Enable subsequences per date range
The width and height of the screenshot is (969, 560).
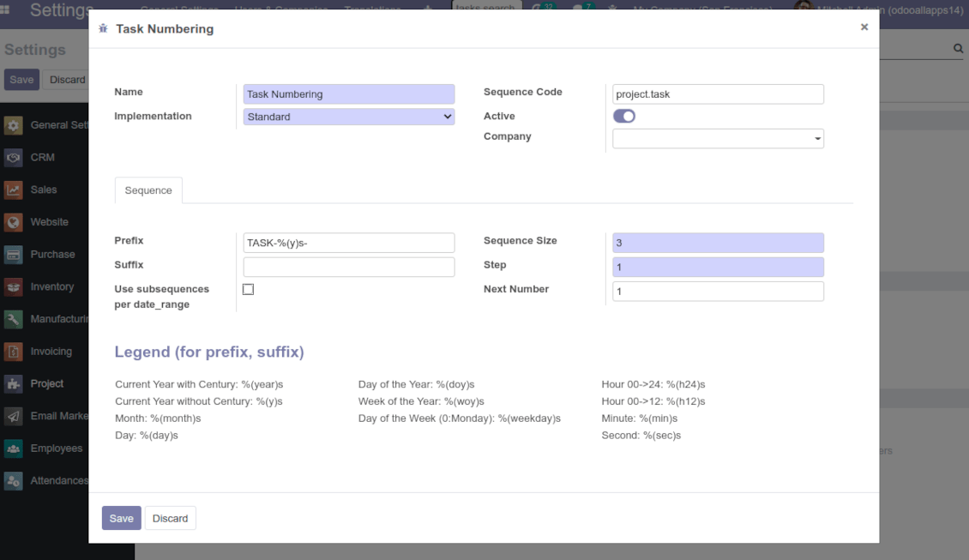point(248,289)
